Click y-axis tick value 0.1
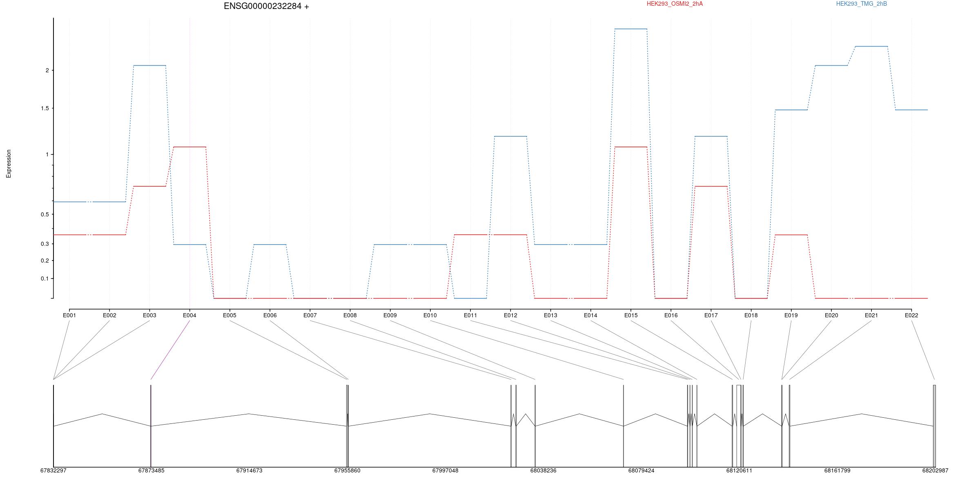Screen dimensions: 980x490 (45, 278)
